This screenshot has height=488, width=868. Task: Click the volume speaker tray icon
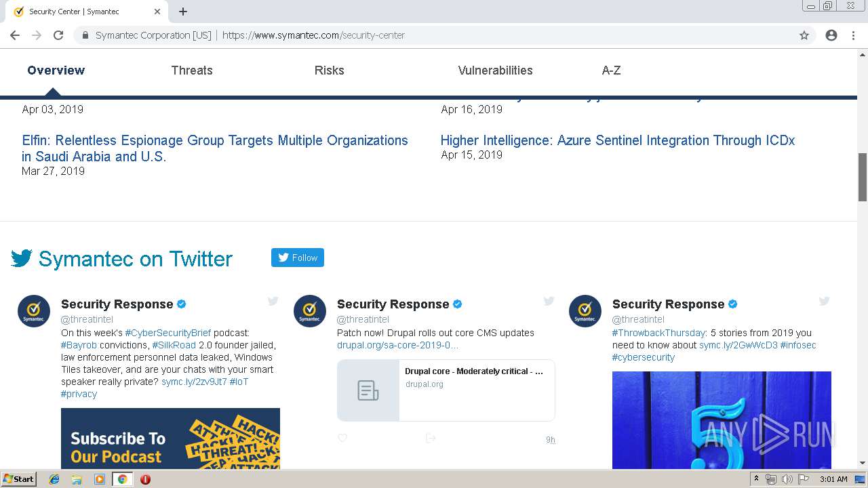(787, 479)
